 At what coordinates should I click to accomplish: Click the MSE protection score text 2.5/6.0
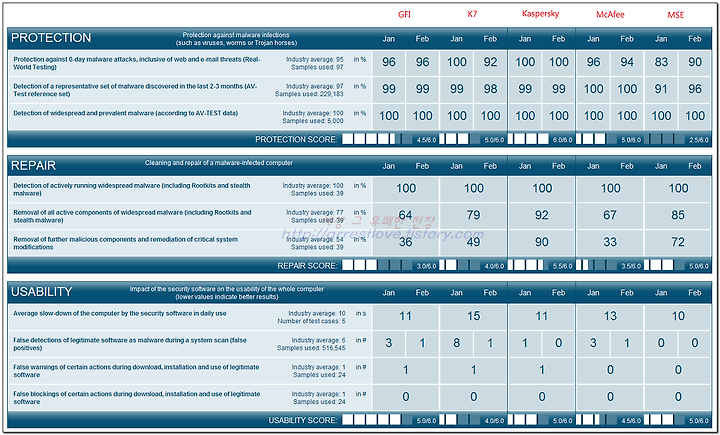[x=699, y=140]
